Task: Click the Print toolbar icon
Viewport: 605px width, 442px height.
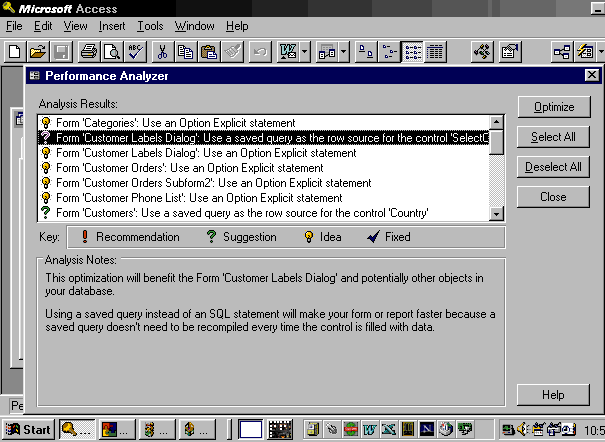Action: click(88, 51)
